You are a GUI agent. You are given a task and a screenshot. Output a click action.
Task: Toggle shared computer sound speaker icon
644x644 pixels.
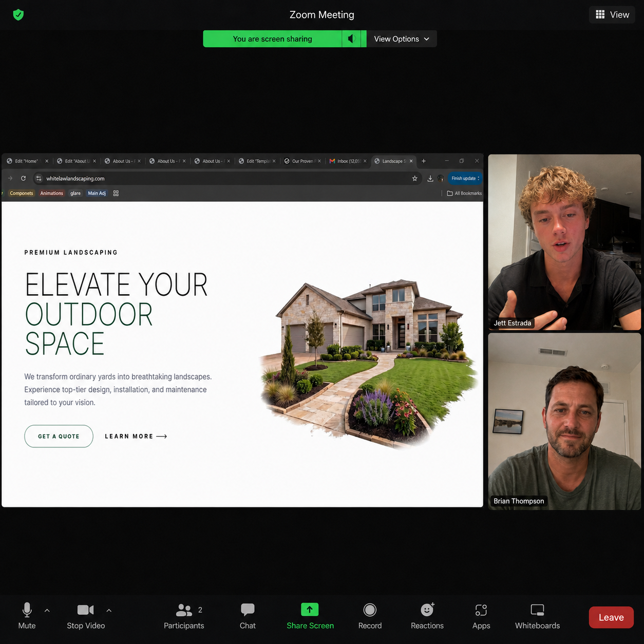tap(352, 39)
